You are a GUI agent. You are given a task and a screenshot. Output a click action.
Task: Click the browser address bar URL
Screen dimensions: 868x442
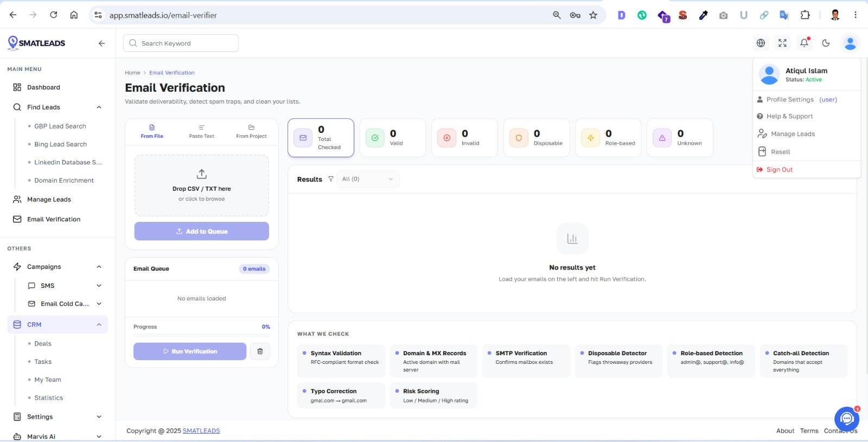click(x=163, y=15)
